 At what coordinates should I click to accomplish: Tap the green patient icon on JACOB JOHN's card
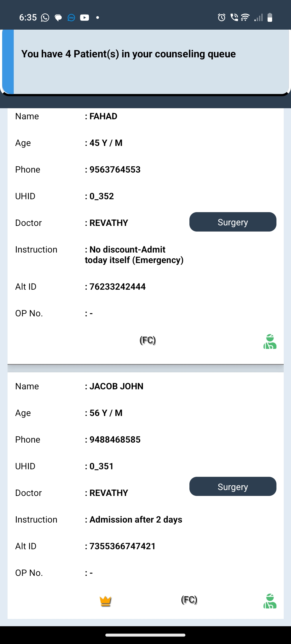[x=270, y=601]
